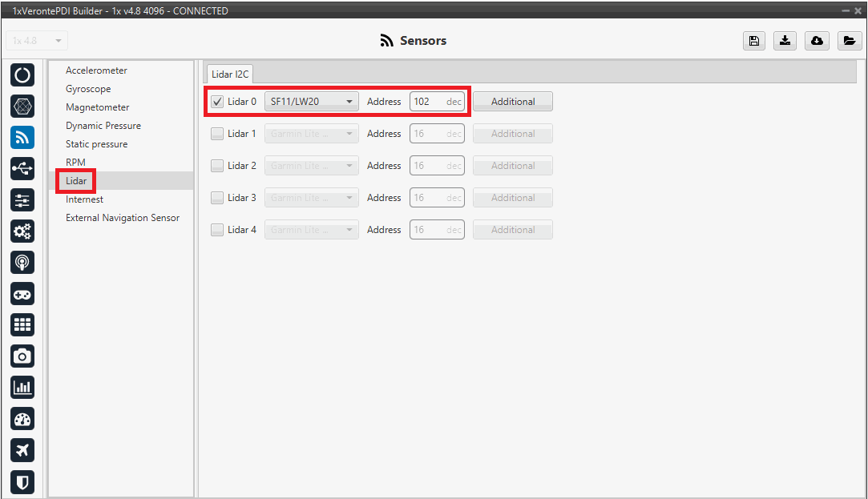Open the camera sidebar icon

(x=22, y=356)
